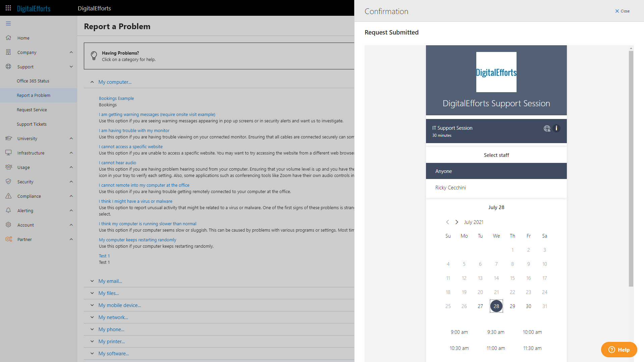Click the University graduation cap icon
Viewport: 644px width, 362px height.
(8, 138)
